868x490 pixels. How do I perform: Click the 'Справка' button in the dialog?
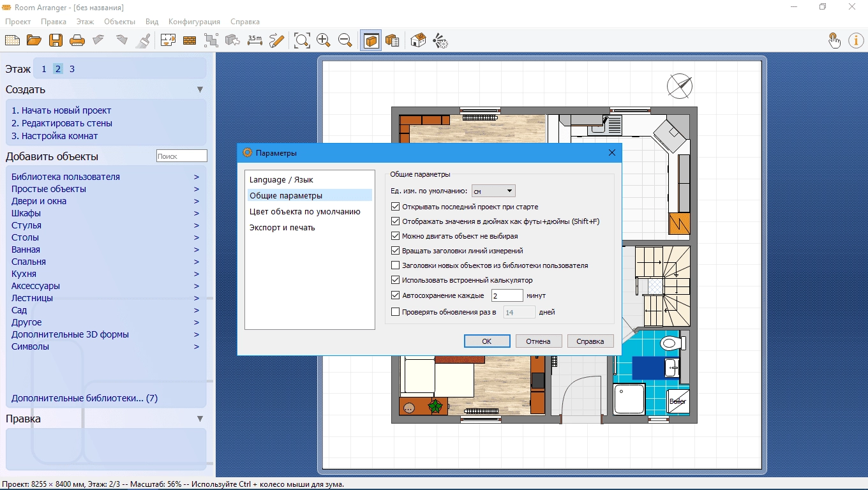coord(590,341)
